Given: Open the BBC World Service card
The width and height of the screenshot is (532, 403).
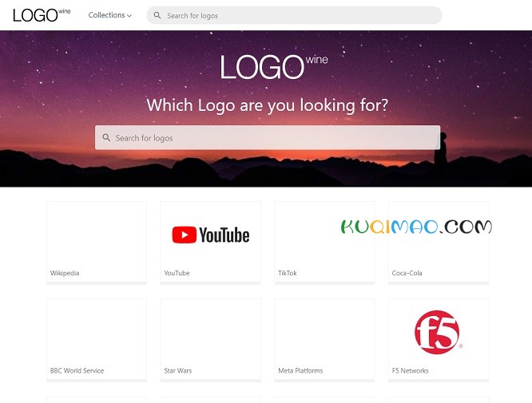Looking at the screenshot, I should tap(97, 339).
